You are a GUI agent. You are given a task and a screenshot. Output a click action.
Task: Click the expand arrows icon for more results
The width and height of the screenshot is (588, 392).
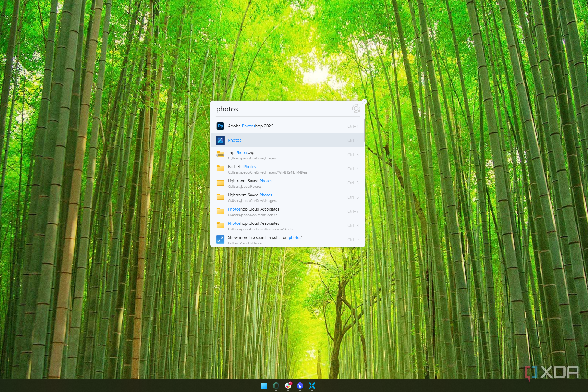tap(220, 239)
